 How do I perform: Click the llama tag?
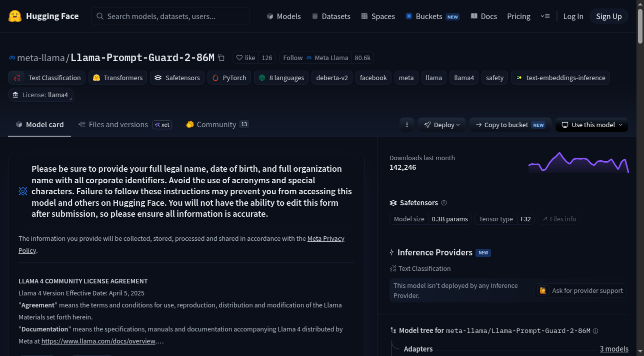pos(434,78)
